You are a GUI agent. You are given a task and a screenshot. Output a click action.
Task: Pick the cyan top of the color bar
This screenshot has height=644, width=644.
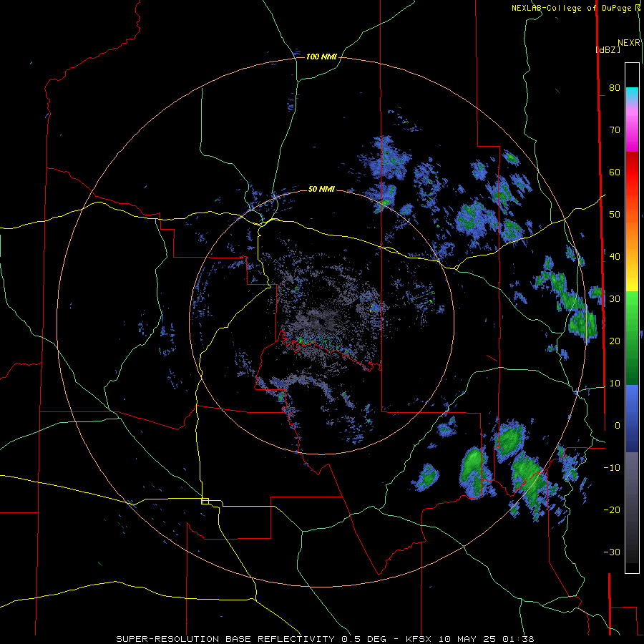coord(632,94)
